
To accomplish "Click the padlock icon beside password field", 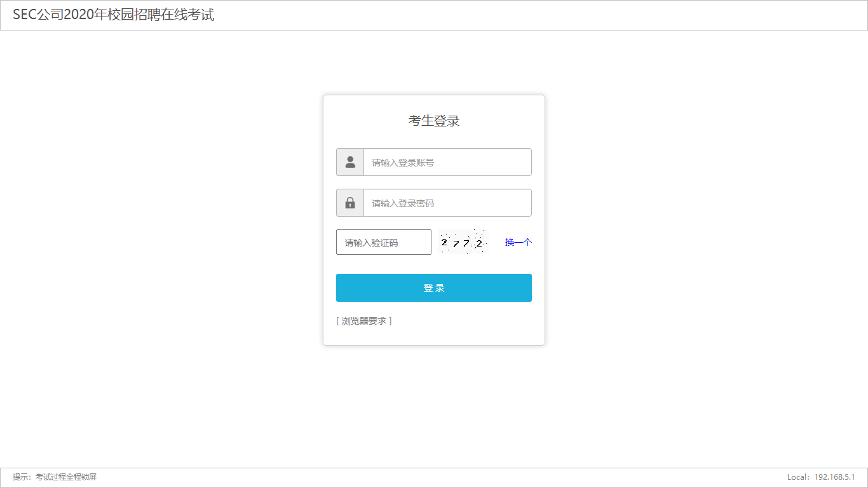I will tap(350, 203).
